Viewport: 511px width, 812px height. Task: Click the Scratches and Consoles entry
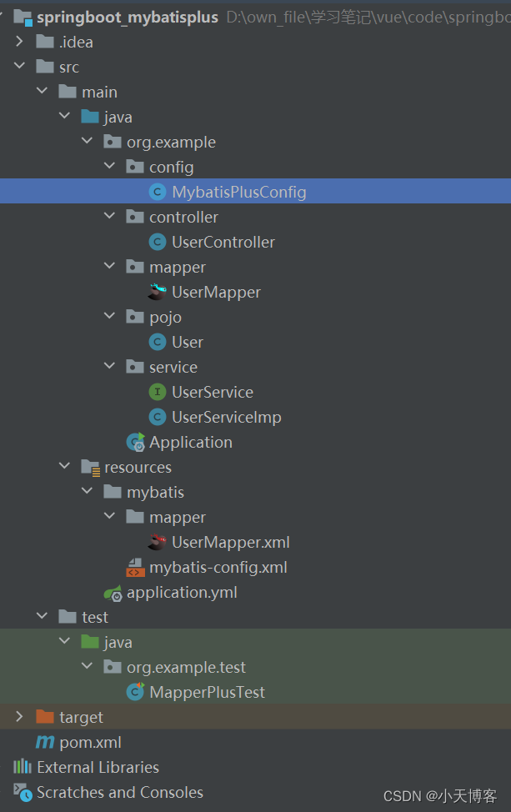(x=108, y=792)
